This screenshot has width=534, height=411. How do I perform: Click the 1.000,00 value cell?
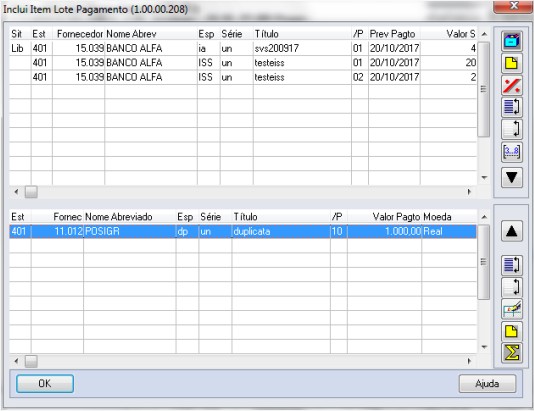(x=384, y=232)
